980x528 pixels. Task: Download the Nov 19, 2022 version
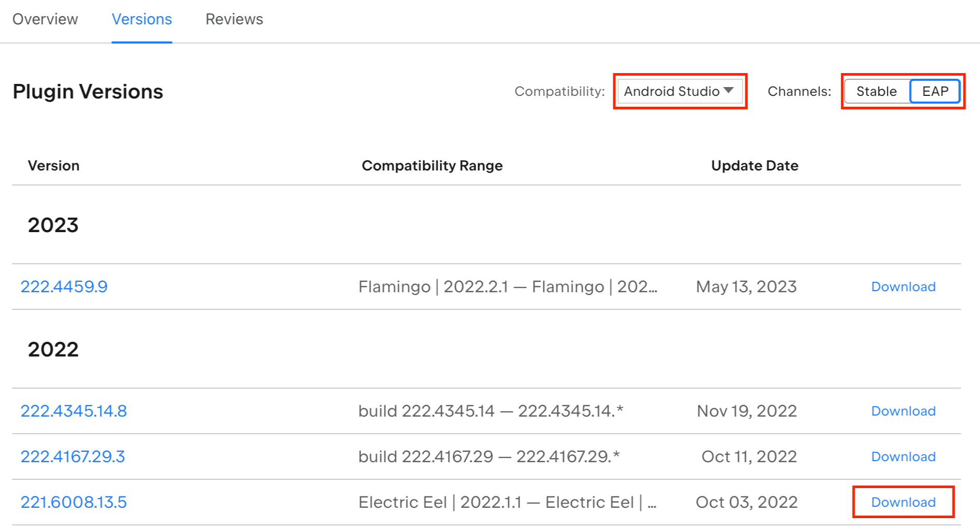pyautogui.click(x=903, y=411)
